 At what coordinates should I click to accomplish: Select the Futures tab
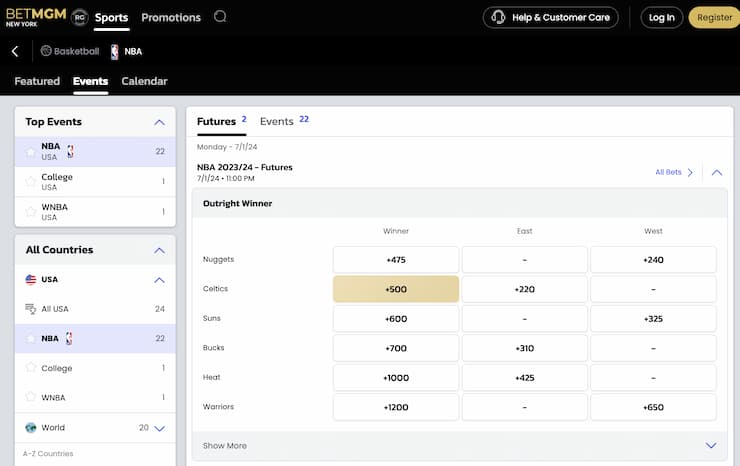pos(221,121)
